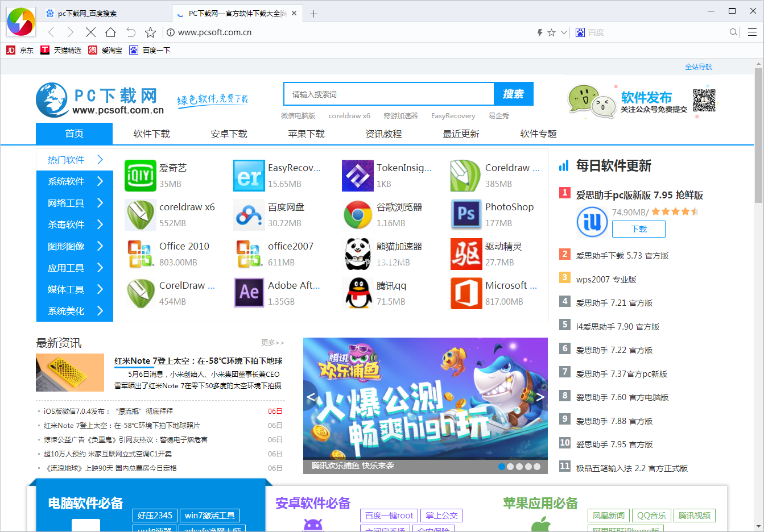Viewport: 764px width, 532px height.
Task: Click the lightning speed mode icon
Action: coord(540,33)
